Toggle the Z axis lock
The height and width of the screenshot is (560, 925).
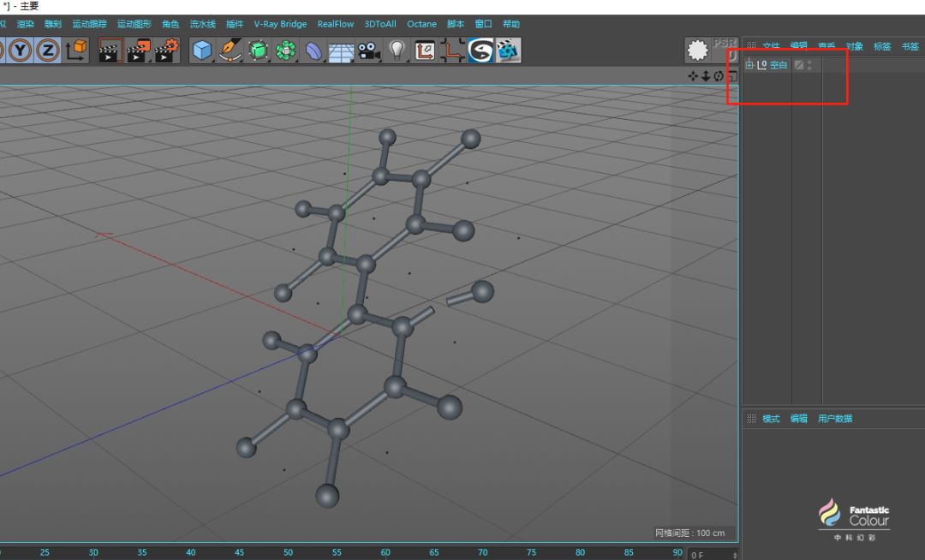click(x=48, y=51)
